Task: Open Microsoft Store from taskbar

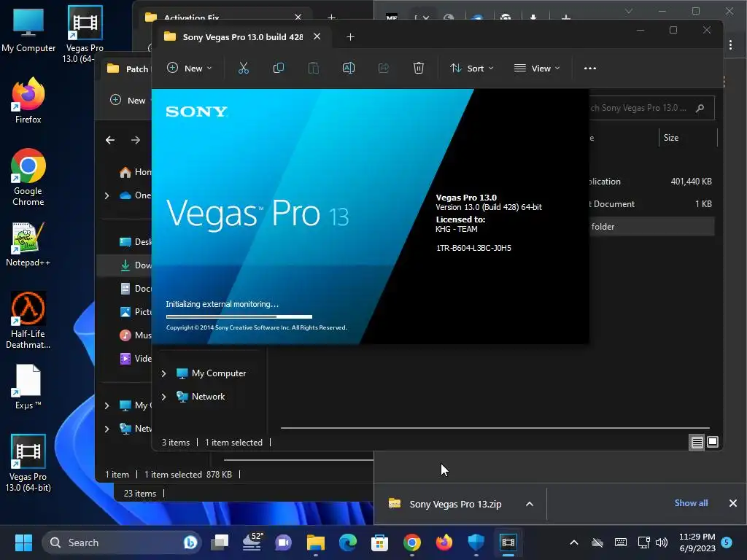Action: pyautogui.click(x=379, y=542)
